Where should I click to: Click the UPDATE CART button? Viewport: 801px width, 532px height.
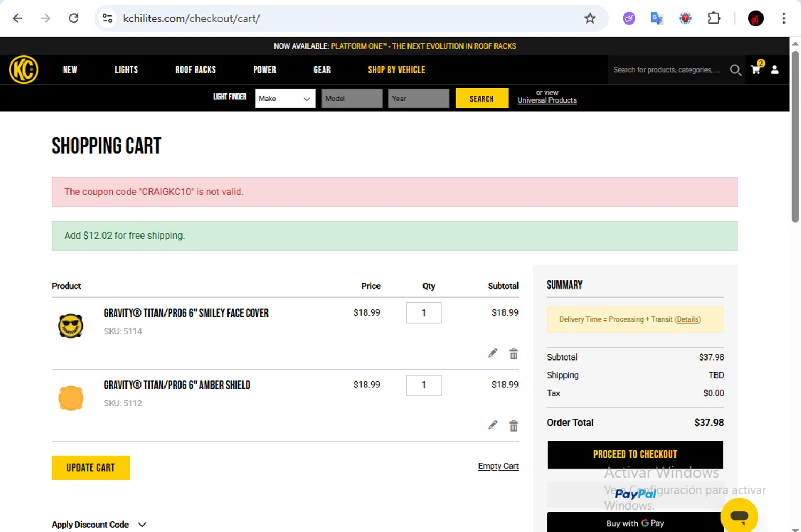pos(91,467)
